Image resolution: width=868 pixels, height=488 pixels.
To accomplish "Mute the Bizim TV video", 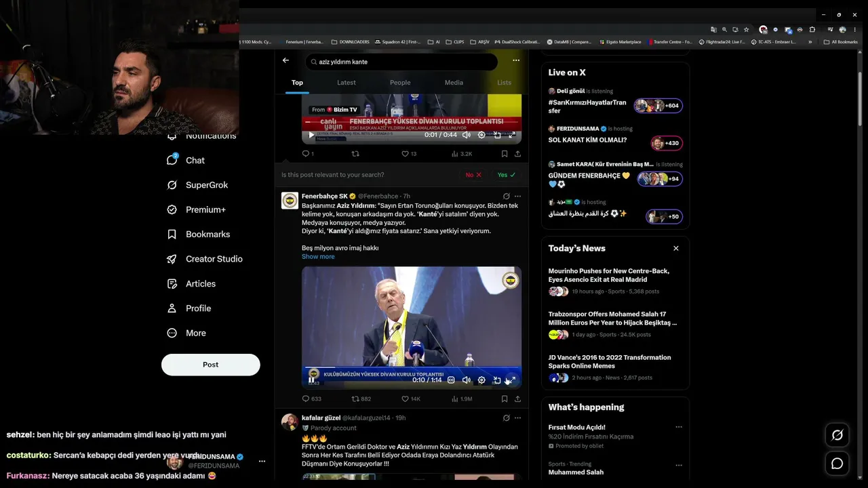I will 467,135.
